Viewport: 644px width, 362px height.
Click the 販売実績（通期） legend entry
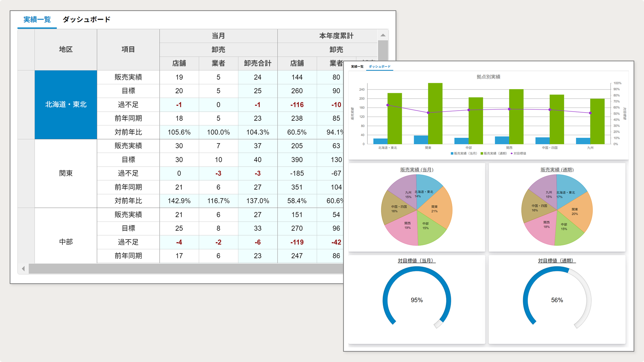[x=494, y=154]
